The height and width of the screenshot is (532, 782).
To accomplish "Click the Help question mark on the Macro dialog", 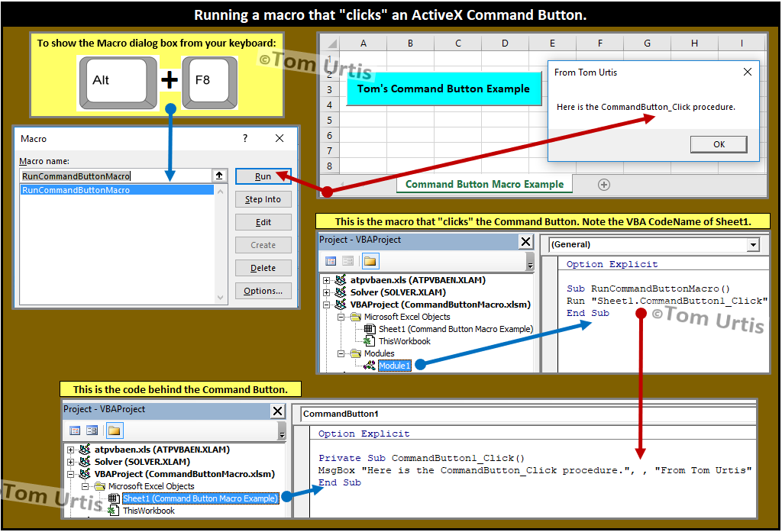I will (x=244, y=138).
